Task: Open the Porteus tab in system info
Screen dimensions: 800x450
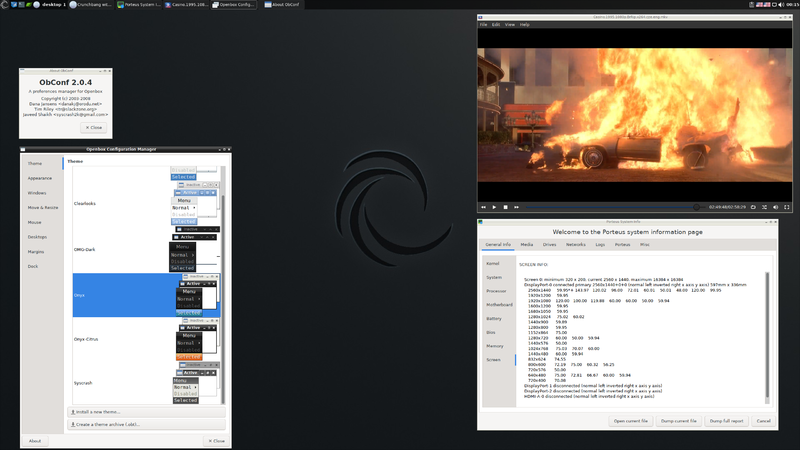Action: tap(622, 244)
